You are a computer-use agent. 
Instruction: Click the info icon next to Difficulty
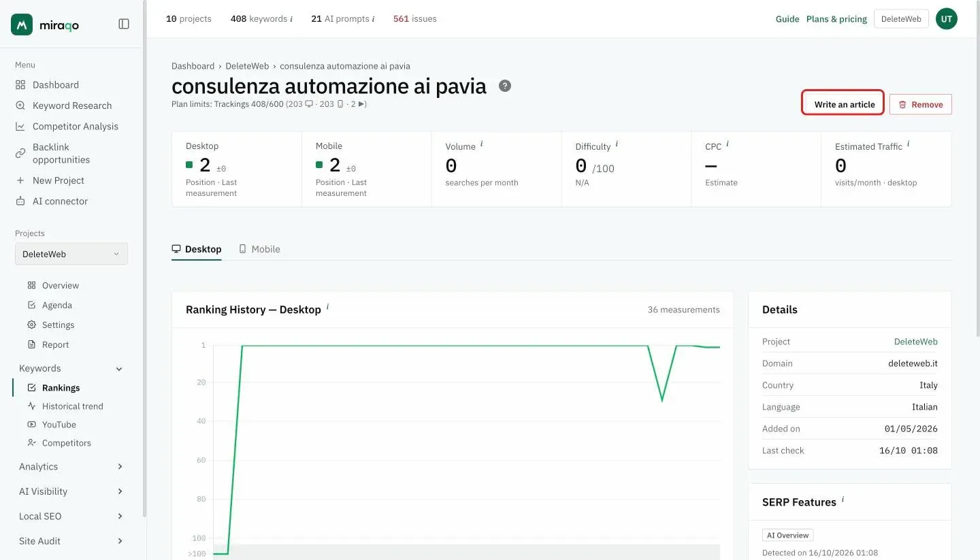[617, 144]
